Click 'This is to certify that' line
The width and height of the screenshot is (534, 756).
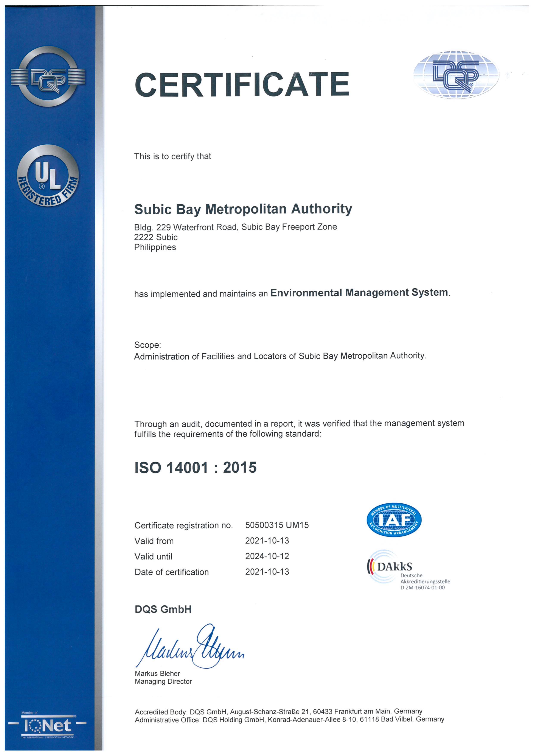click(172, 156)
